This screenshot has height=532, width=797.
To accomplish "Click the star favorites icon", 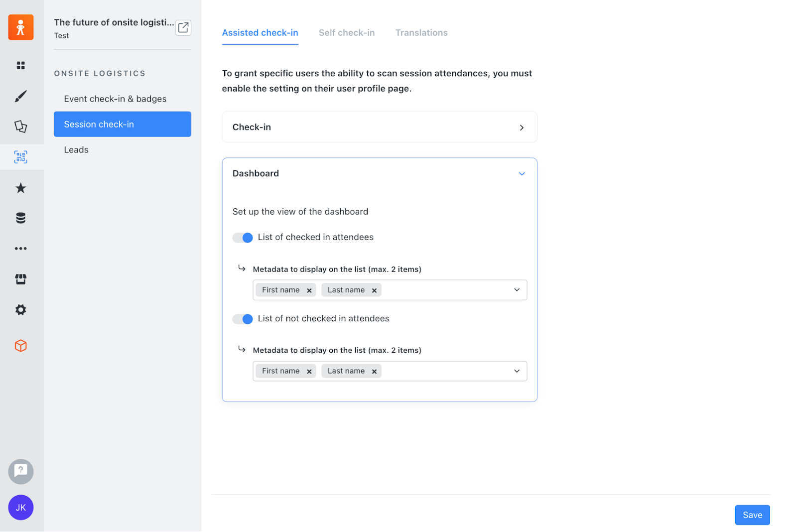I will (x=20, y=188).
